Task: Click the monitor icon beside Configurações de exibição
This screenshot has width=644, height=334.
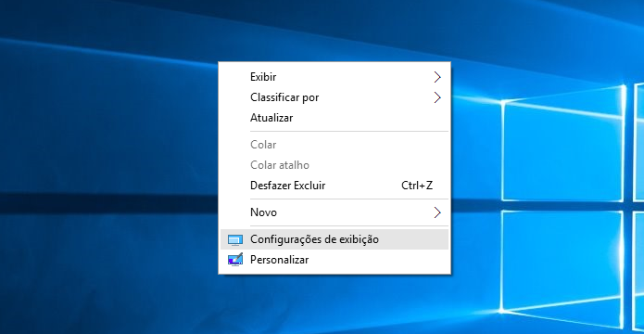Action: coord(235,239)
